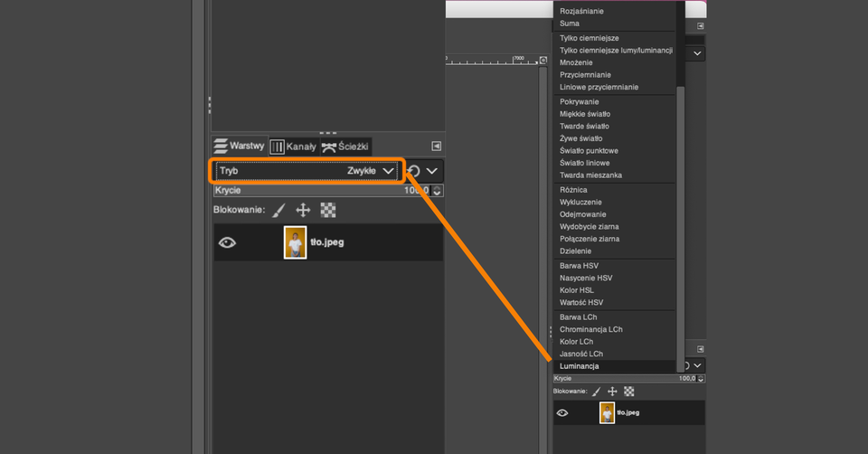
Task: Open the Tryb mode dropdown showing Zwykłe
Action: (307, 170)
